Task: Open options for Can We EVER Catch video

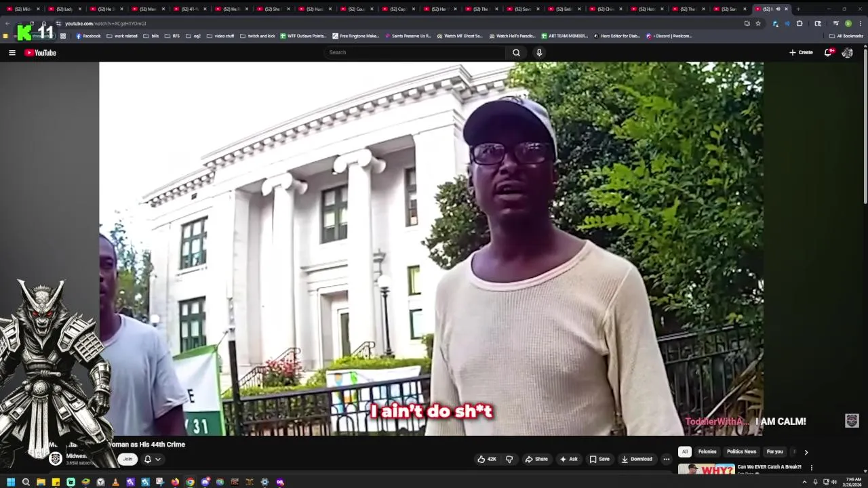Action: click(x=811, y=468)
